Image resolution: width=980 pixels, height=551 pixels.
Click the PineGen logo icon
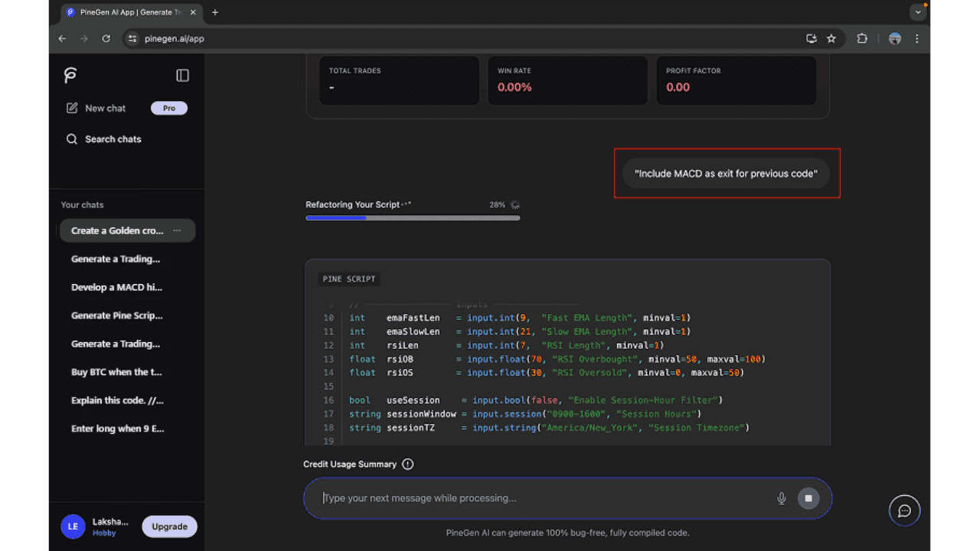coord(70,75)
